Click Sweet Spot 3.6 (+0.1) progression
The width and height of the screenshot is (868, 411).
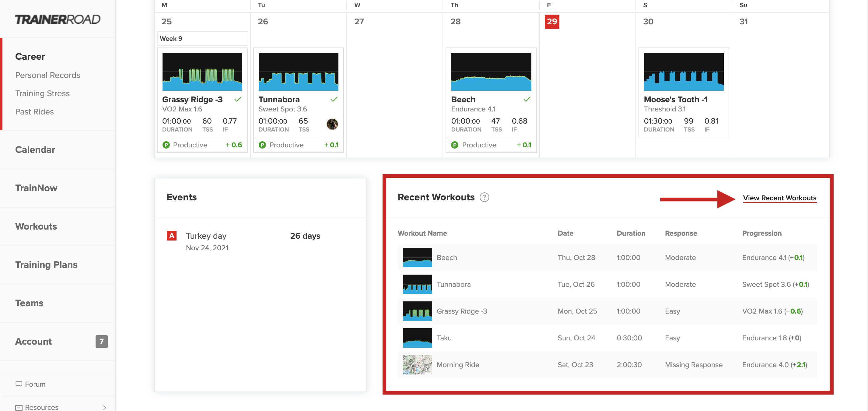click(x=775, y=284)
